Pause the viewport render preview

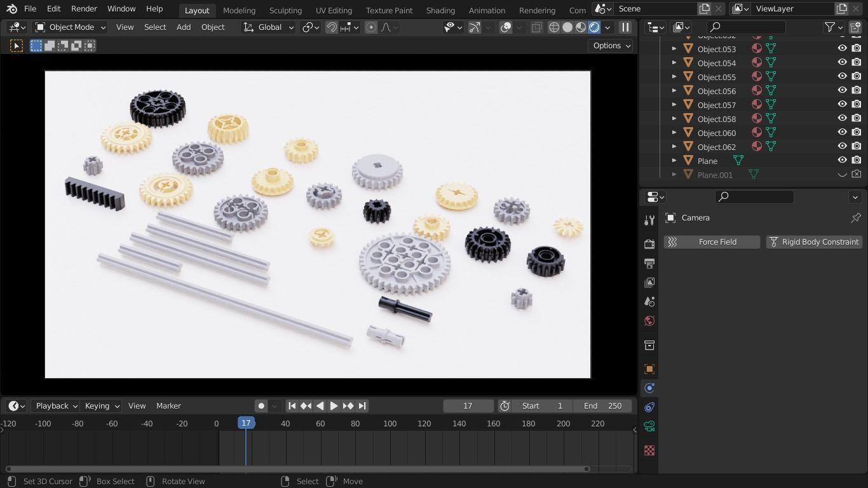click(625, 27)
